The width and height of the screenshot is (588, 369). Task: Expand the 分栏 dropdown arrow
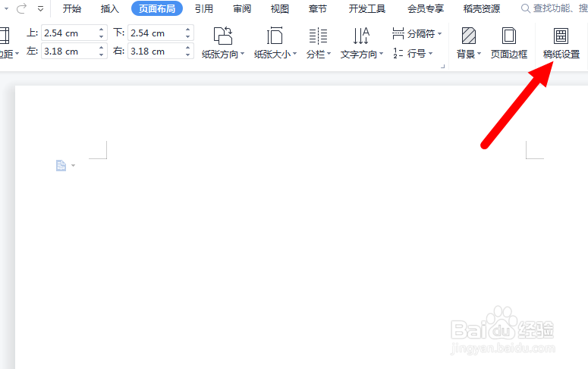click(329, 54)
